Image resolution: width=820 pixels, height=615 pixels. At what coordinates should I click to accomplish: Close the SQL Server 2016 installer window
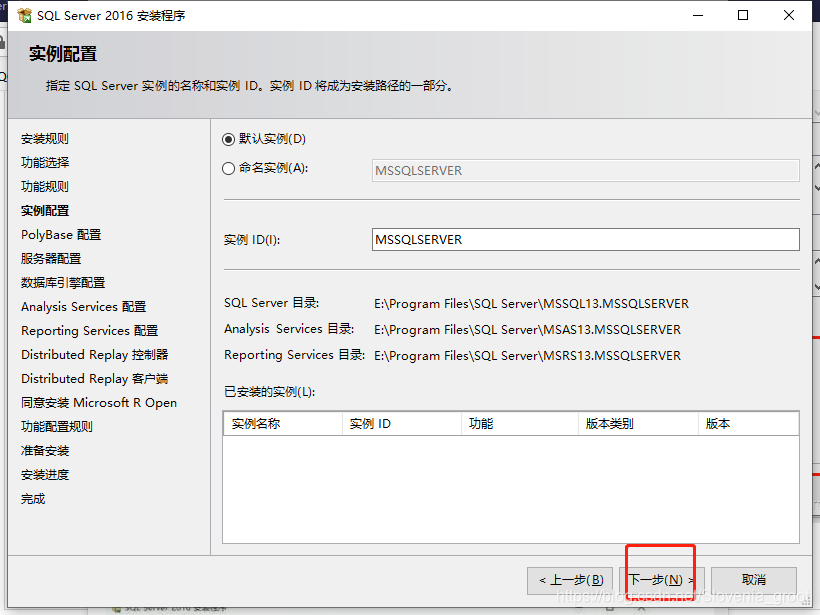(x=789, y=15)
